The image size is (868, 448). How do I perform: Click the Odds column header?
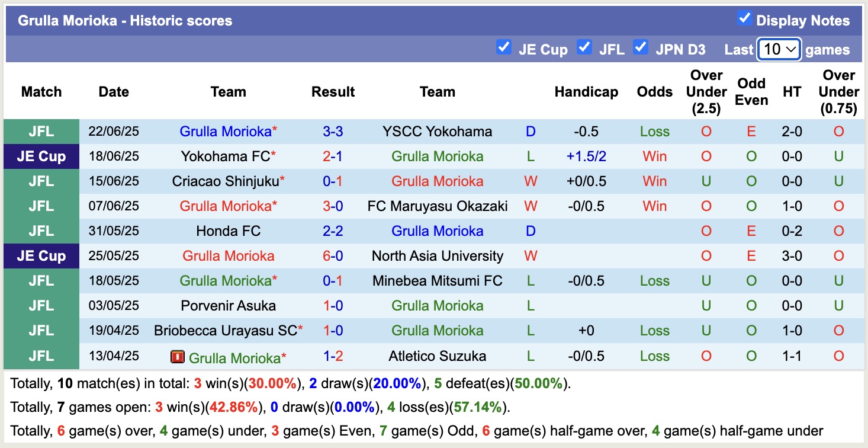coord(654,92)
